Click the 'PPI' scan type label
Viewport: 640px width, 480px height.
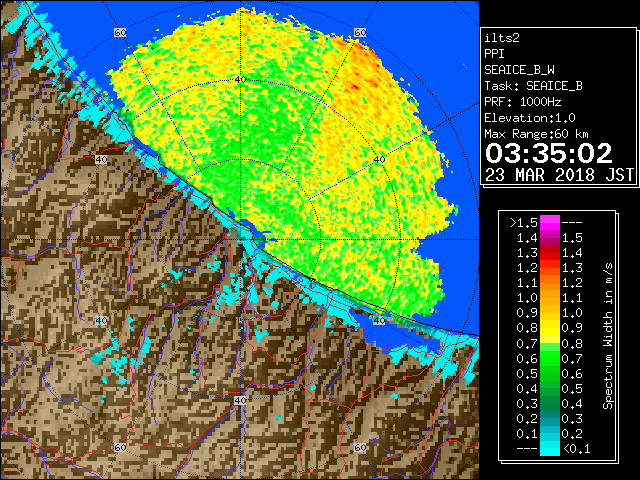494,54
